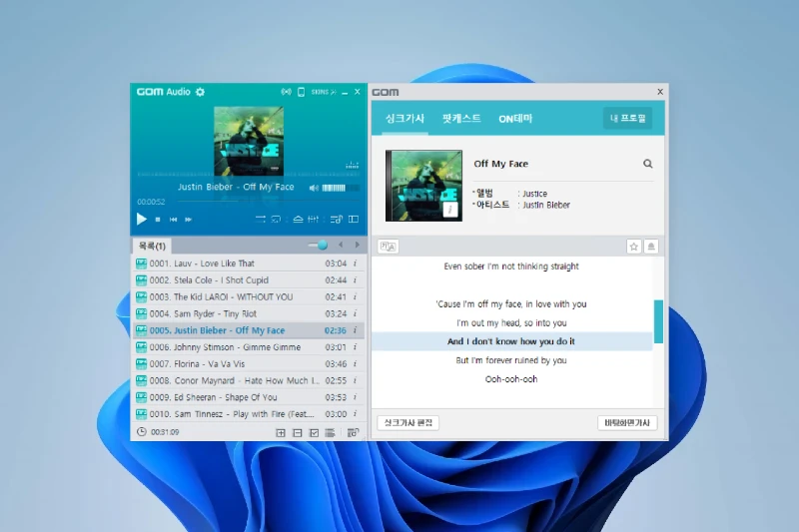Image resolution: width=799 pixels, height=532 pixels.
Task: Select track 0002 Stela Cole - I Shot Cupid
Action: 248,280
